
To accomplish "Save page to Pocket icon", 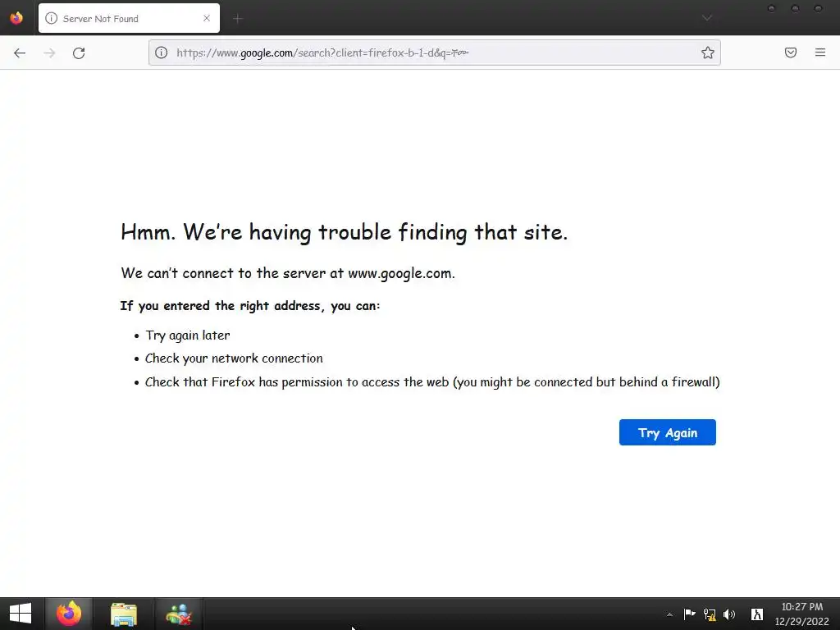I will [x=791, y=52].
